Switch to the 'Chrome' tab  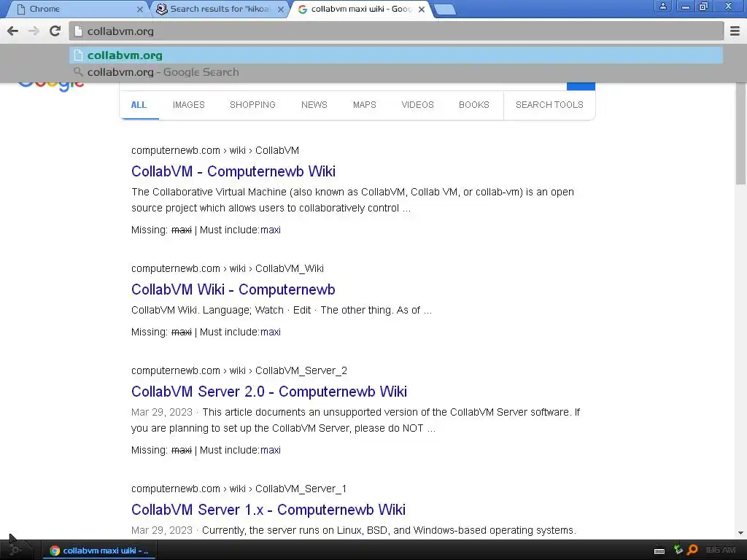pyautogui.click(x=79, y=9)
